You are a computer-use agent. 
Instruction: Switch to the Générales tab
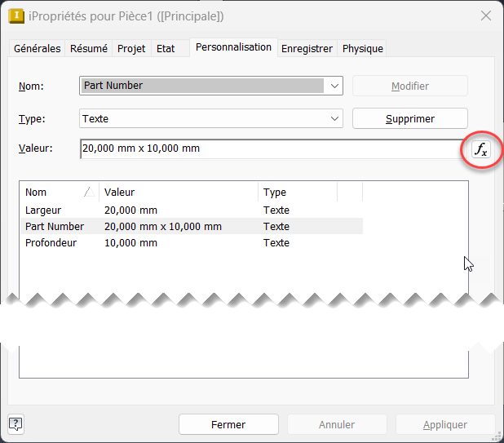click(x=37, y=49)
